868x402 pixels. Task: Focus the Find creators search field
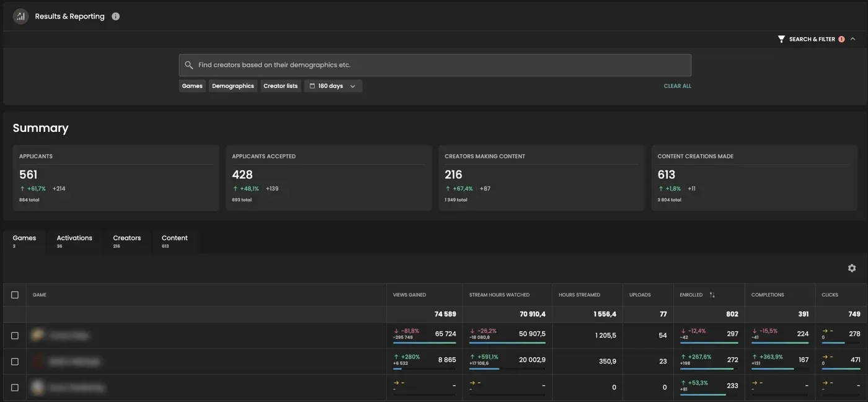(435, 65)
